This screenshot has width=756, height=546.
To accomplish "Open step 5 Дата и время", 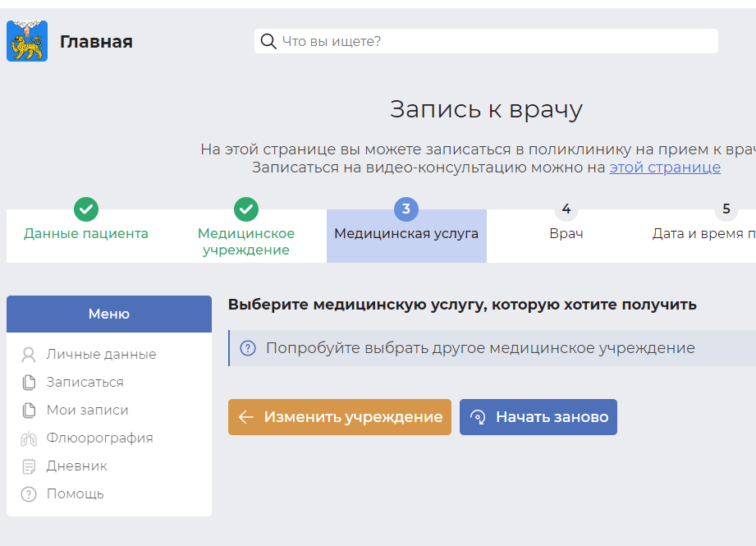I will click(726, 209).
